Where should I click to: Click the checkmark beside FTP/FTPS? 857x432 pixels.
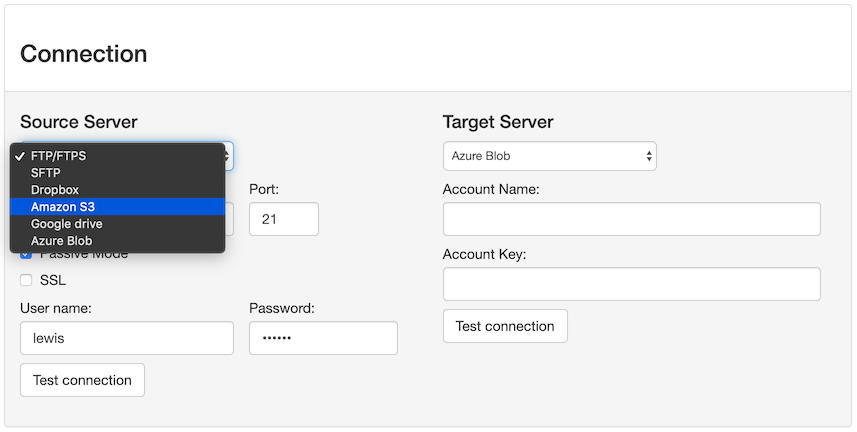(20, 156)
